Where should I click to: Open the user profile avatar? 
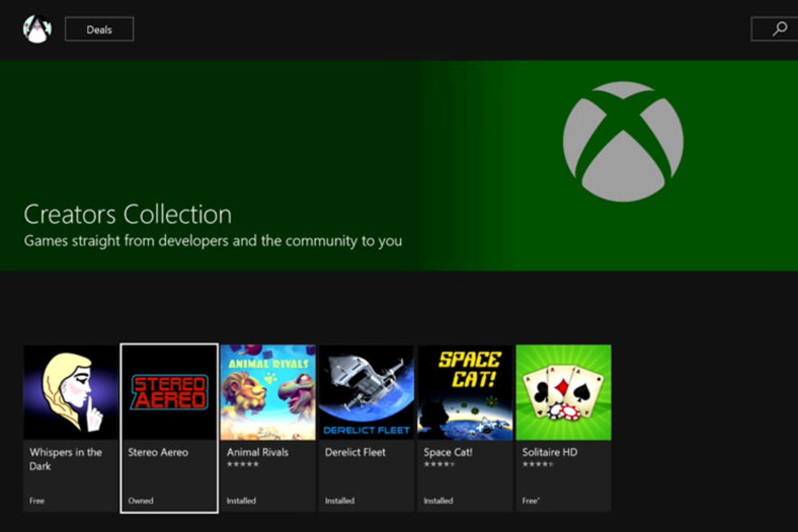tap(37, 29)
